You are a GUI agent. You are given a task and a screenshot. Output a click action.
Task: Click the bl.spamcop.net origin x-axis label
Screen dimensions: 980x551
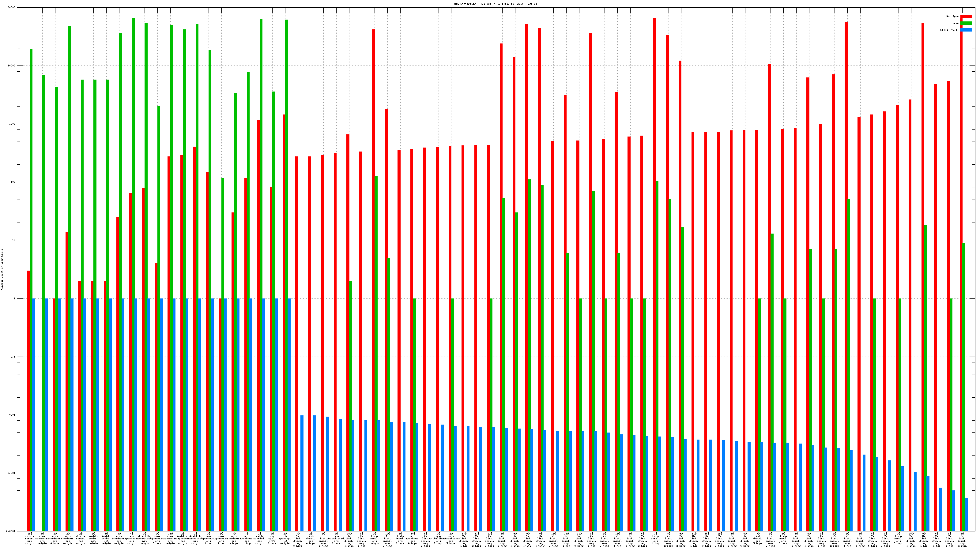click(x=285, y=538)
